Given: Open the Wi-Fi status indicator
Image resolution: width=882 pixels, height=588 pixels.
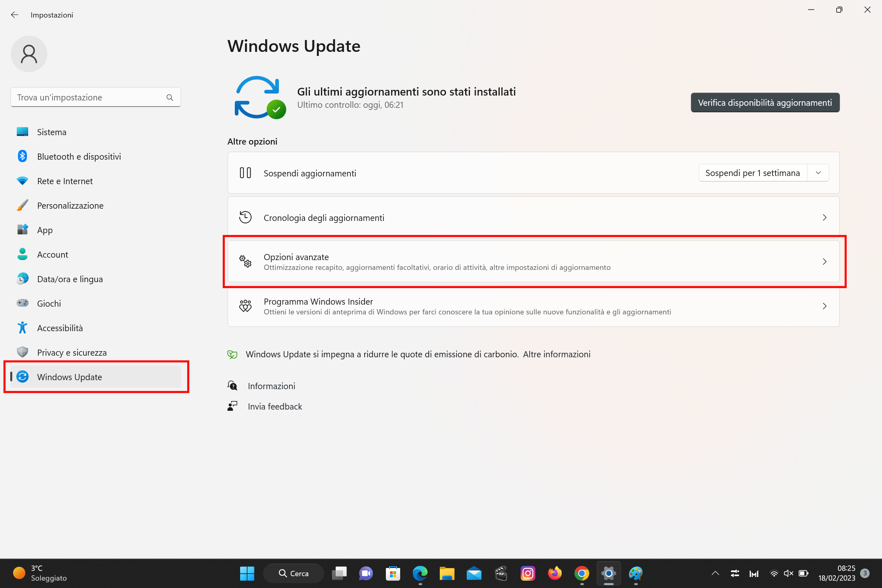Looking at the screenshot, I should point(775,573).
